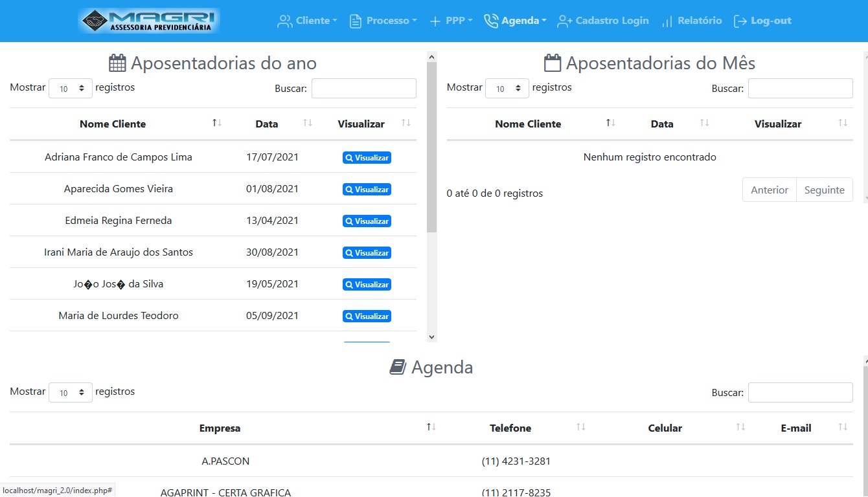868x497 pixels.
Task: Click the sort icon for E-mail column
Action: tap(843, 427)
